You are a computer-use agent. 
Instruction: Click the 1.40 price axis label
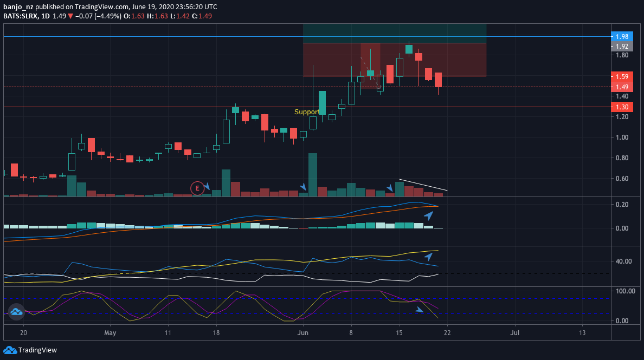tap(622, 96)
